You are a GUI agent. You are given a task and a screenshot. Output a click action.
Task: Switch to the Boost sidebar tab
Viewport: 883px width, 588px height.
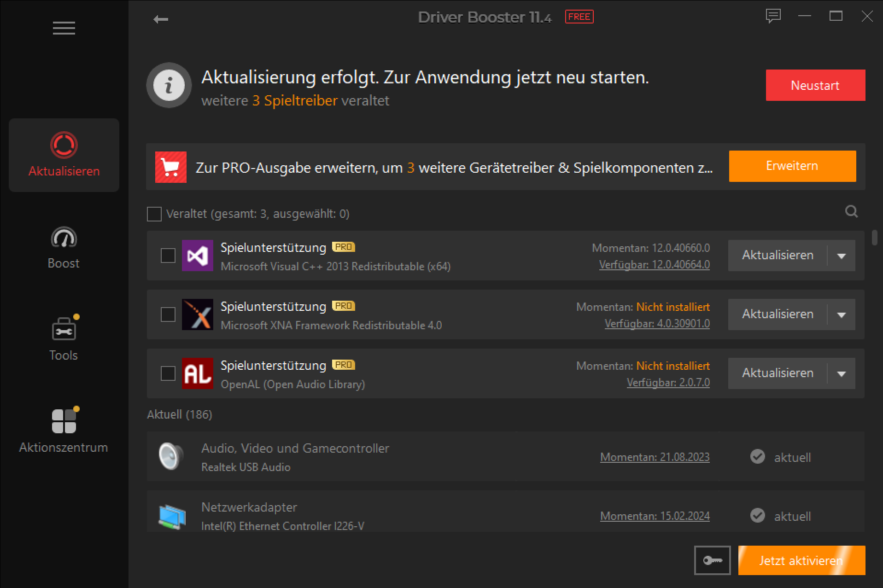64,248
